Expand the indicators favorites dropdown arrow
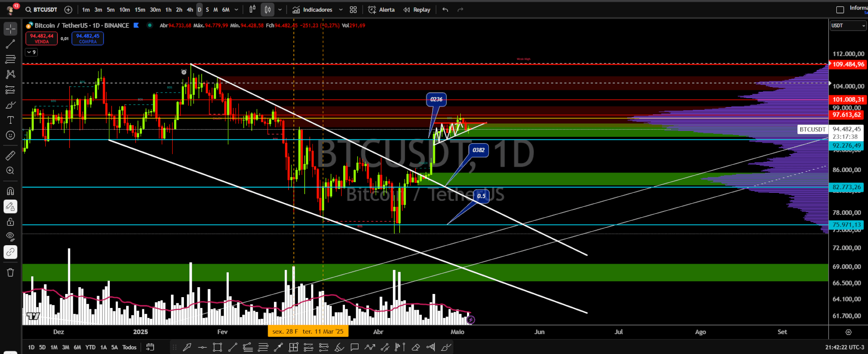 coord(341,9)
